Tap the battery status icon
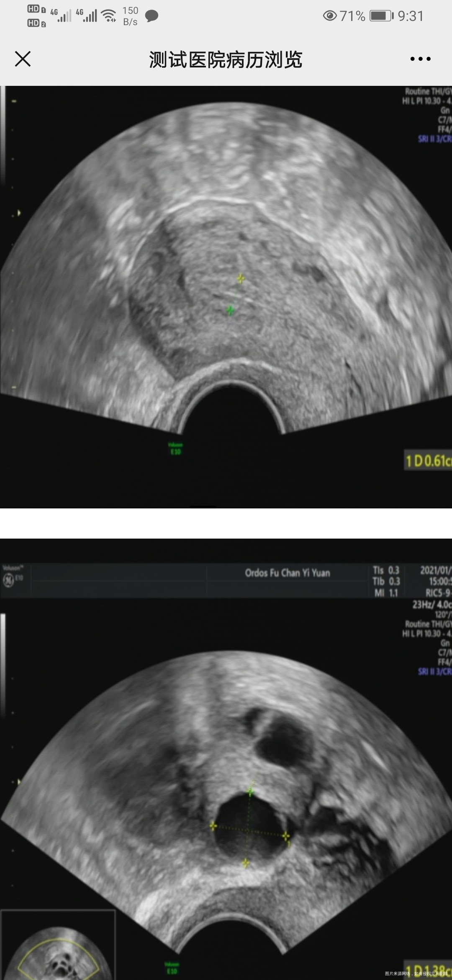The image size is (452, 980). point(381,16)
